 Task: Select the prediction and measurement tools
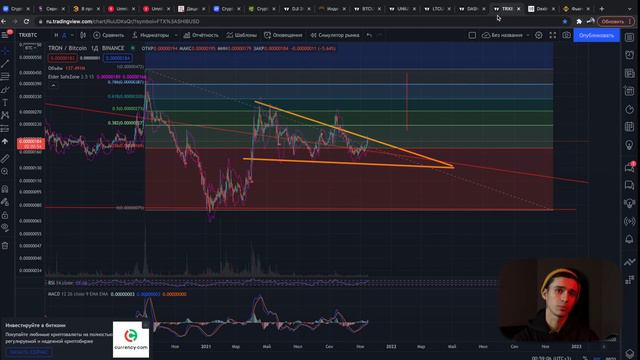(5, 129)
